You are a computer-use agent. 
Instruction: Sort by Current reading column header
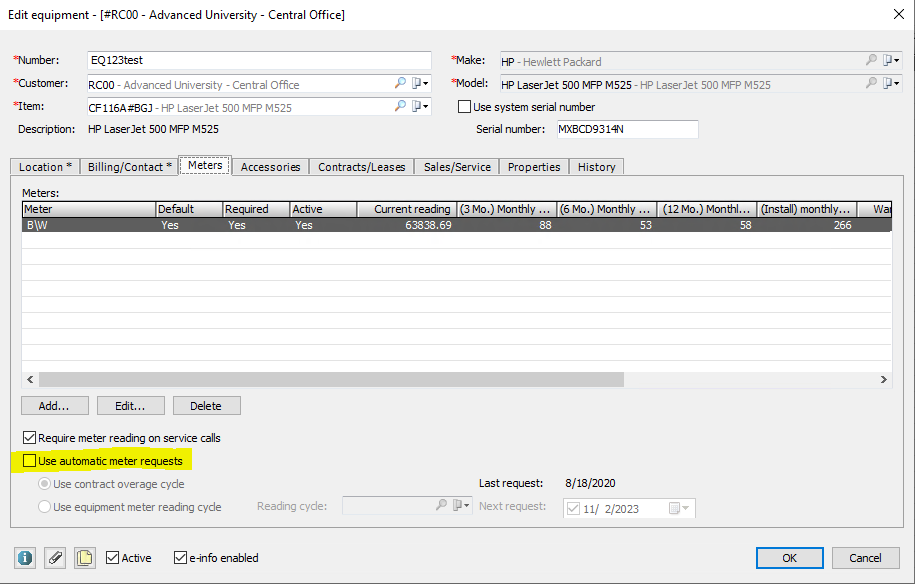click(x=407, y=209)
